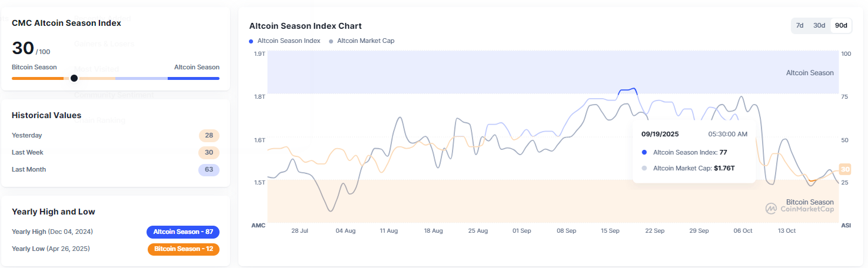Click the gray Market Cap tooltip dot
This screenshot has width=868, height=268.
(644, 168)
